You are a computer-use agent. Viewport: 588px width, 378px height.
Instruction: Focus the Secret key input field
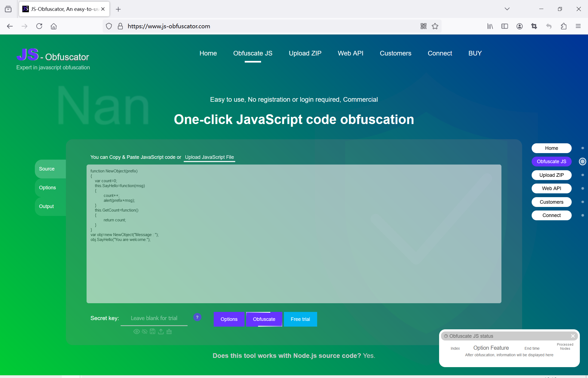click(154, 318)
